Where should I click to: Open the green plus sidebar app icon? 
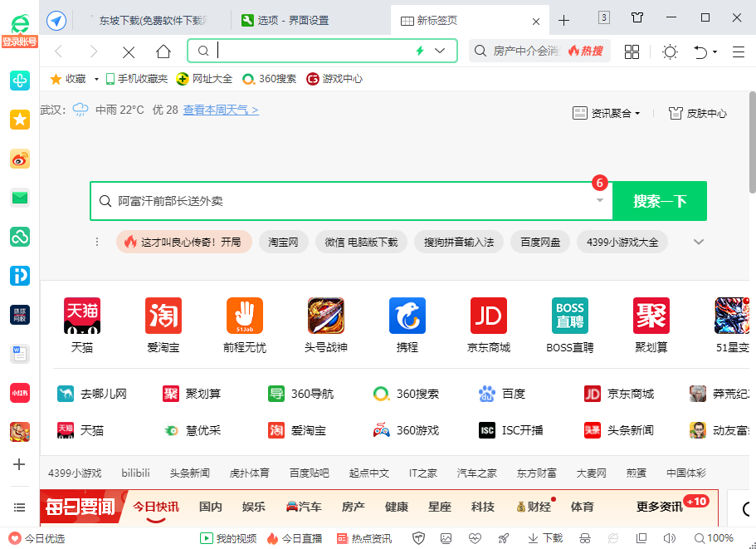20,81
